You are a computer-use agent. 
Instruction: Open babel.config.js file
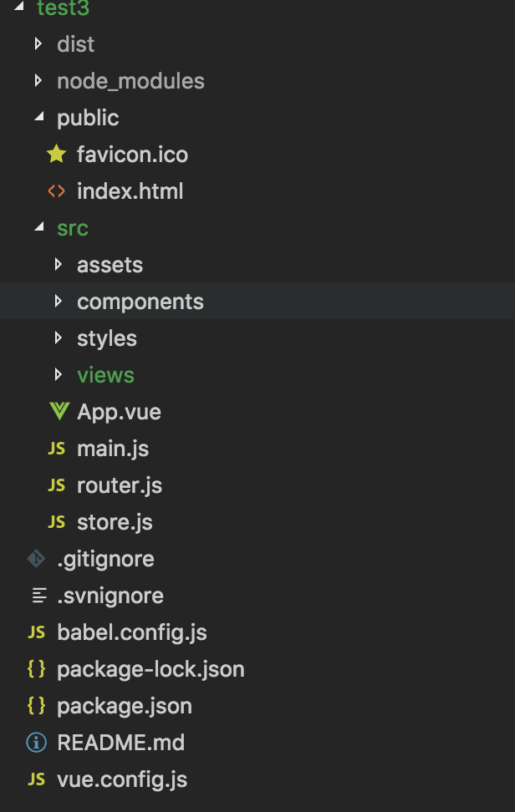coord(131,632)
